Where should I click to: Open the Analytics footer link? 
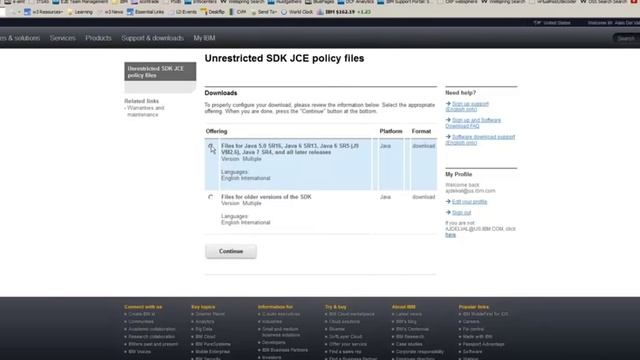pos(205,322)
